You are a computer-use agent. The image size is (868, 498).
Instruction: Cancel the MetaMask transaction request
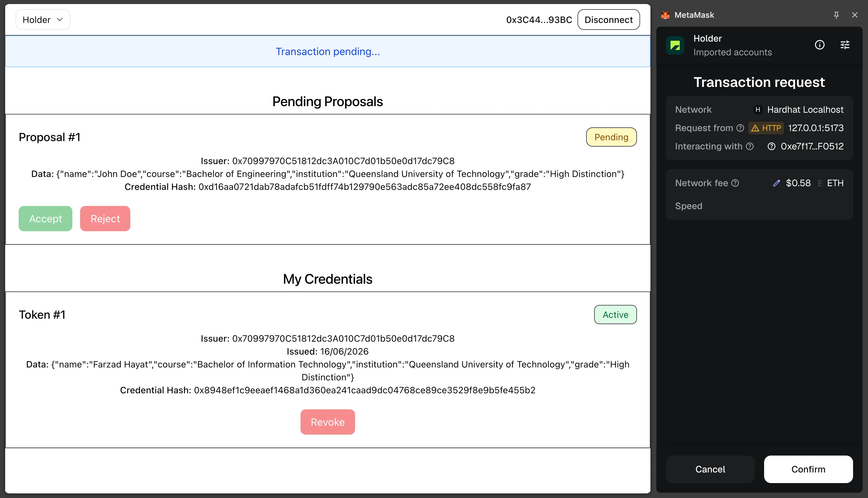click(710, 469)
